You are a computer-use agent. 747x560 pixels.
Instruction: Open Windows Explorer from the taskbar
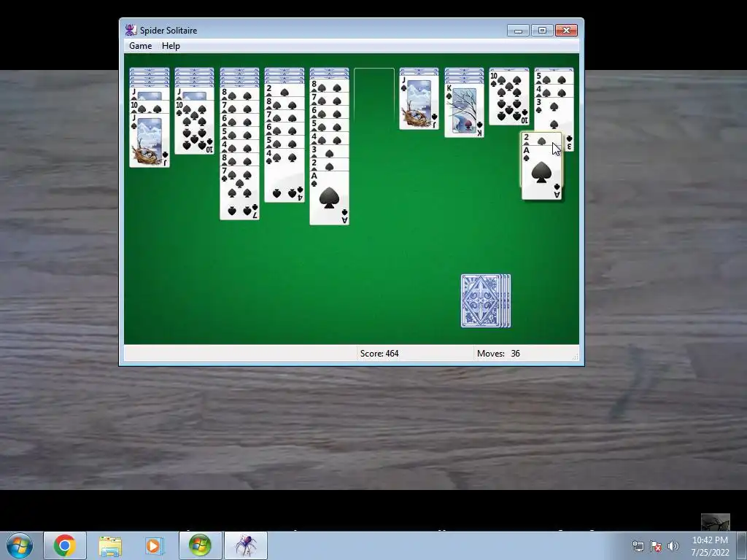(109, 545)
